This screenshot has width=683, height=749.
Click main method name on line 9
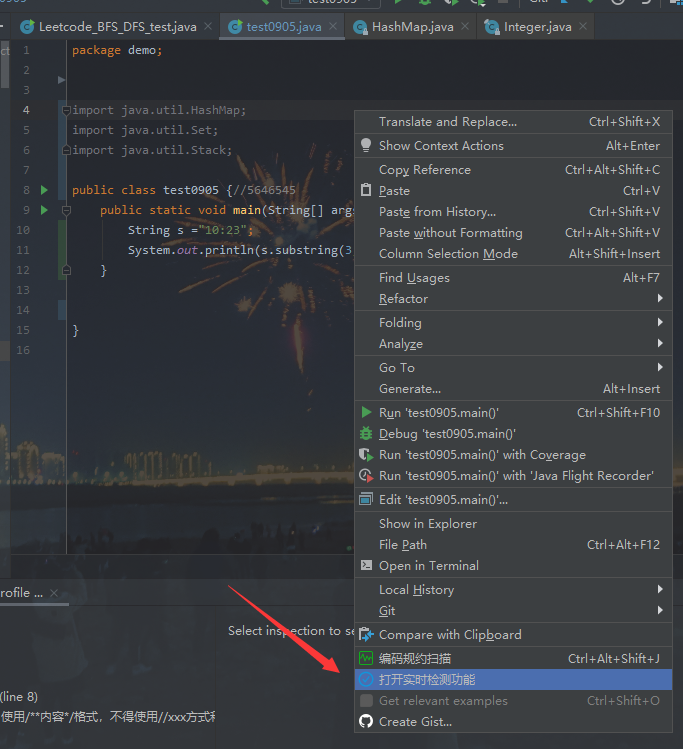point(246,210)
